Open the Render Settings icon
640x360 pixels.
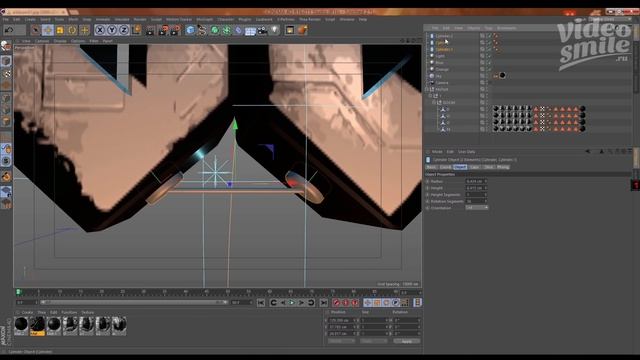pyautogui.click(x=175, y=30)
